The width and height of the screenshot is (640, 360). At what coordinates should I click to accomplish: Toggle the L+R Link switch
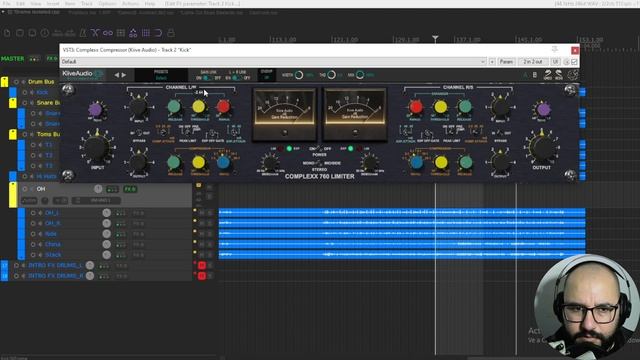click(237, 78)
